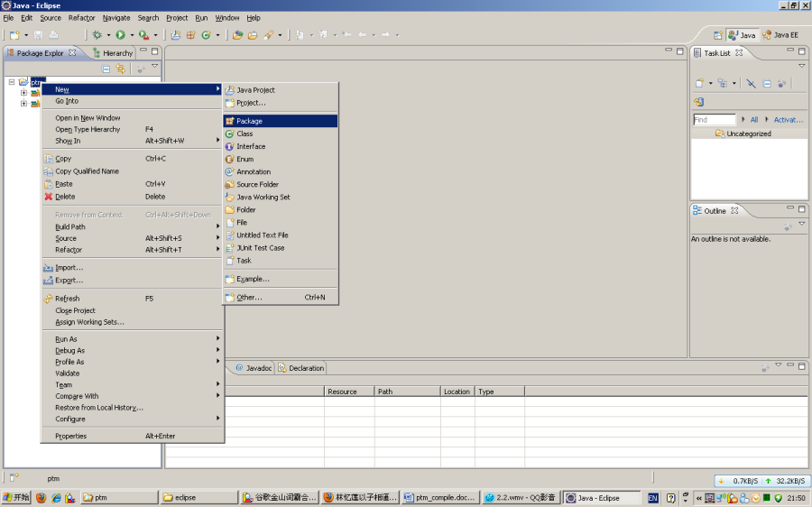
Task: Select JUnit Test Case in submenu
Action: point(281,247)
